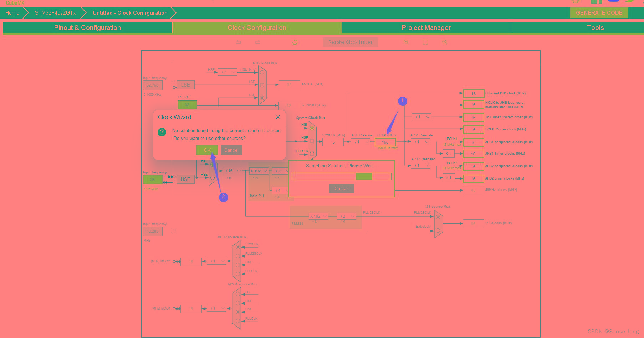644x338 pixels.
Task: Switch to the Clock Configuration tab
Action: pyautogui.click(x=257, y=27)
